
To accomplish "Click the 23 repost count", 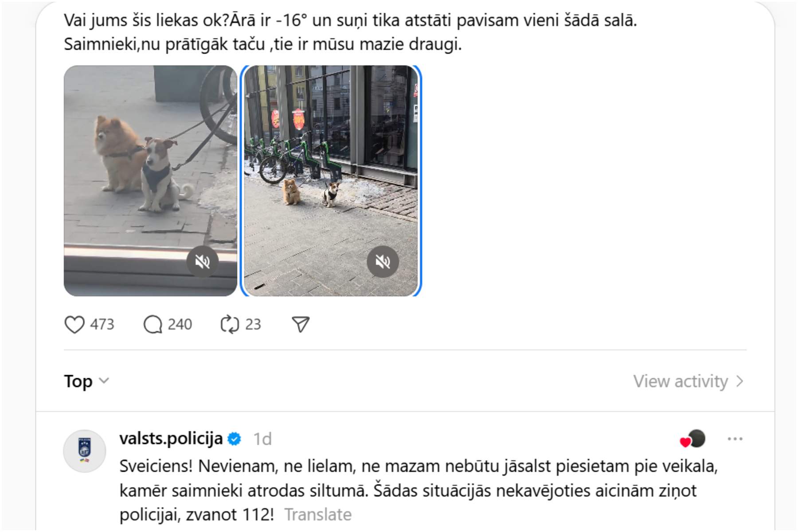I will pos(253,325).
